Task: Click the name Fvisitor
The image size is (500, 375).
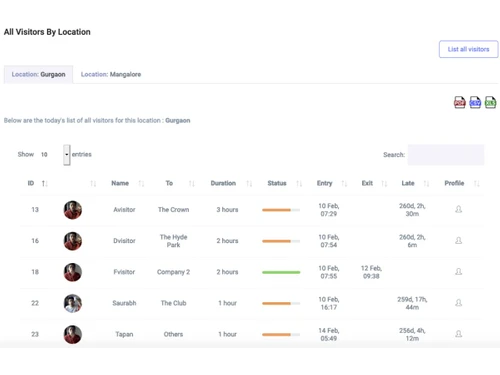Action: (124, 272)
